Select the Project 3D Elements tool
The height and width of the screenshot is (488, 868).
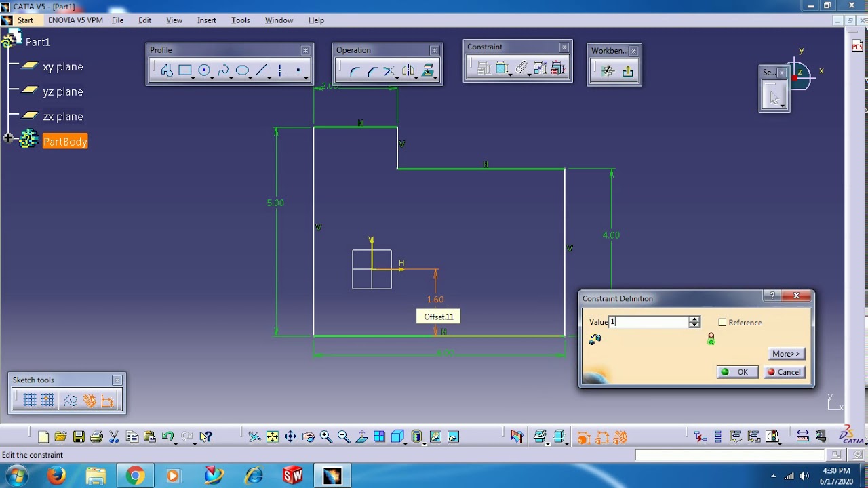pyautogui.click(x=427, y=70)
